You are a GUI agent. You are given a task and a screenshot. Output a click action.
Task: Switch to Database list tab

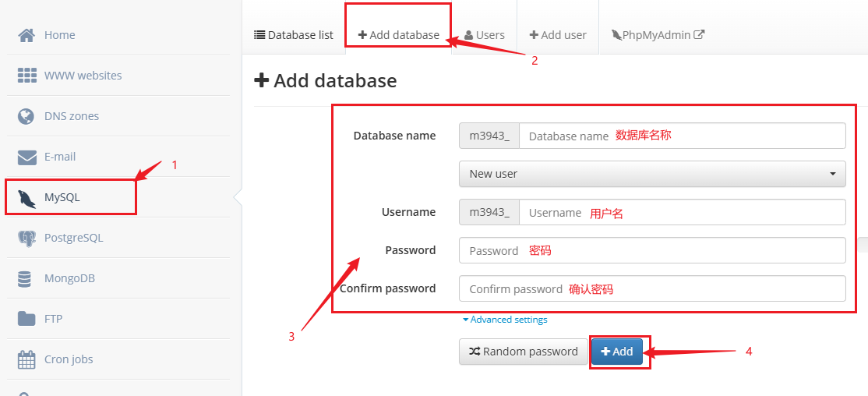(x=294, y=35)
